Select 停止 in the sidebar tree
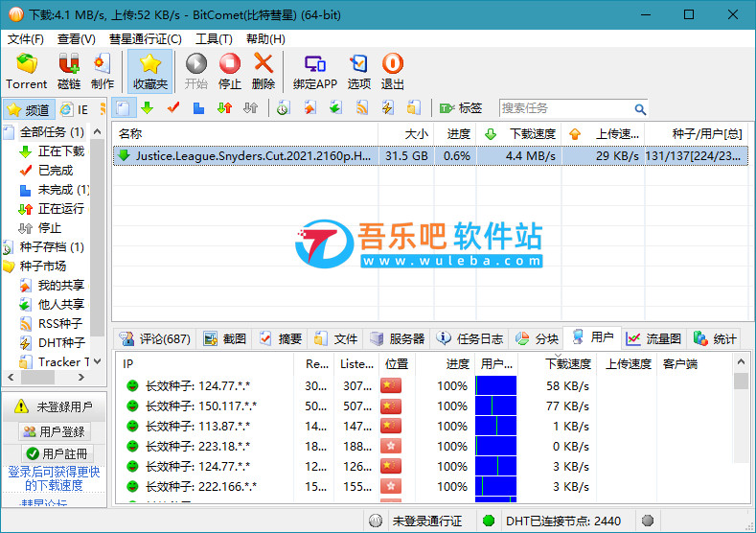 click(50, 227)
